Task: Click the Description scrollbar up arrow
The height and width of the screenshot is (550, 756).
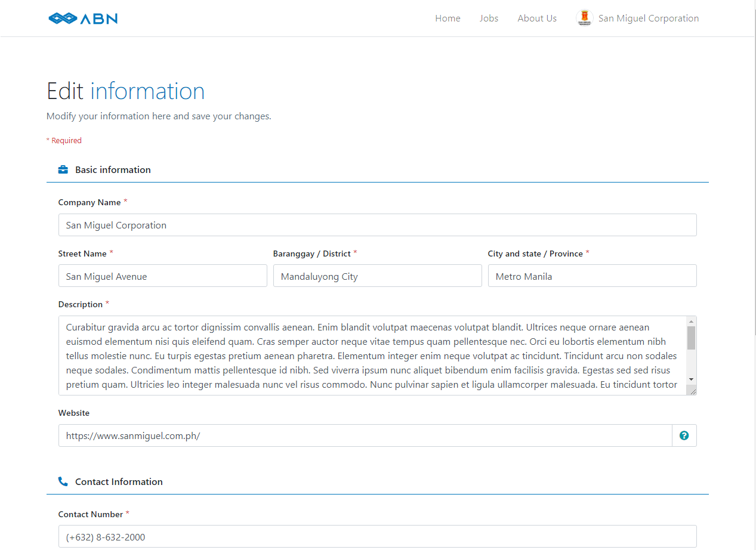Action: click(x=691, y=321)
